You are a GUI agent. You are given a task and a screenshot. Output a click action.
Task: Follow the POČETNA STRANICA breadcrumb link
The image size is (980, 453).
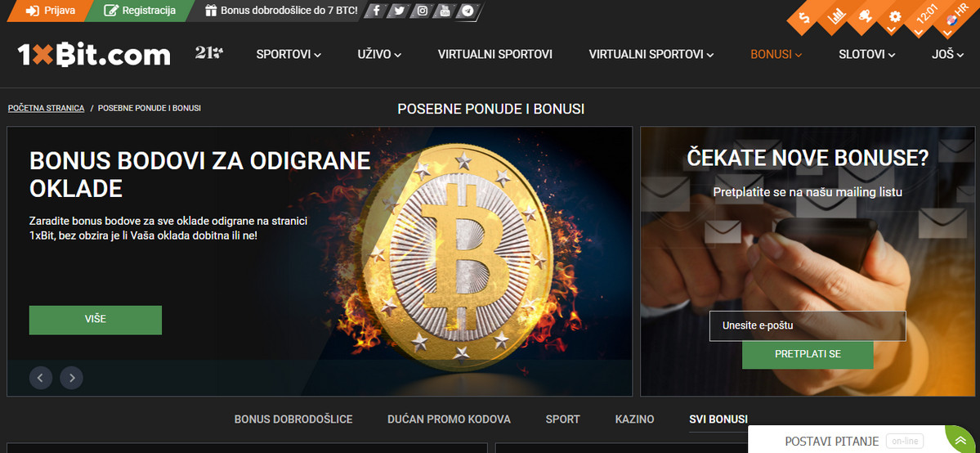pos(47,108)
